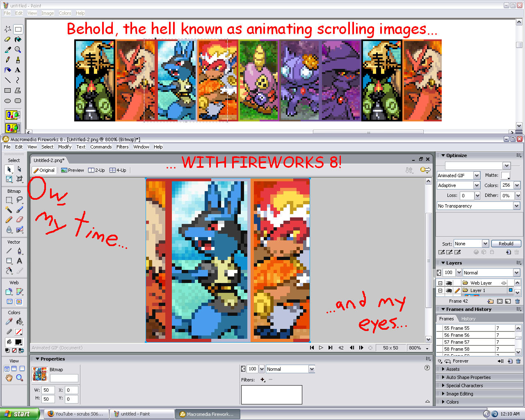The image size is (525, 420).
Task: Choose the Blur tool in Fireworks
Action: [9, 229]
